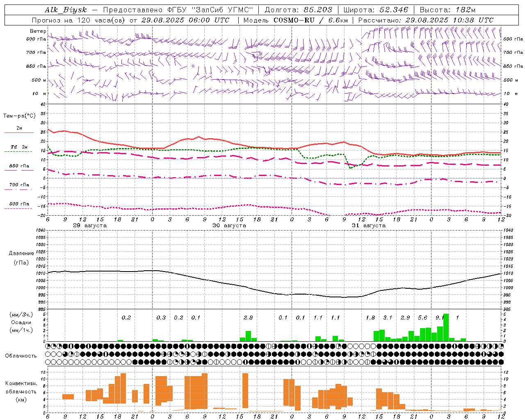Click the 'Ветер' wind panel label
Screen dimensions: 525x420
(38, 31)
